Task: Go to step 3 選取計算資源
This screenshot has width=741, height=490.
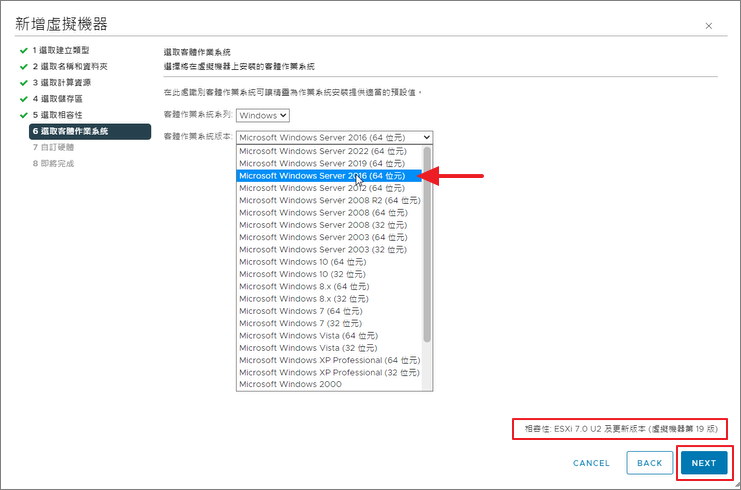Action: coord(61,83)
